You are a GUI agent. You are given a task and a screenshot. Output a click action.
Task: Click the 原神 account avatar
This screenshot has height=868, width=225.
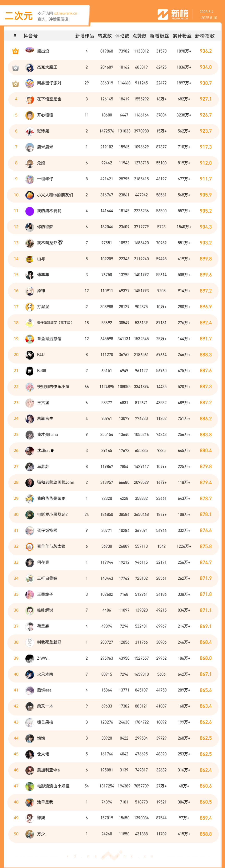point(30,291)
